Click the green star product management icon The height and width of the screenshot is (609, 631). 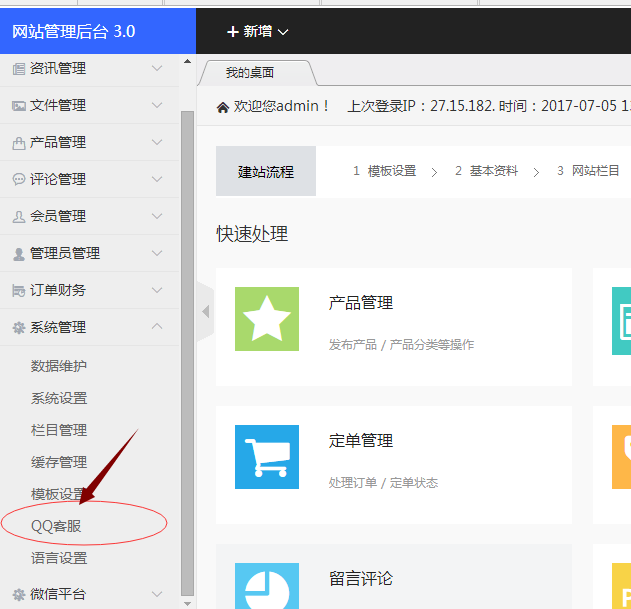[x=267, y=319]
